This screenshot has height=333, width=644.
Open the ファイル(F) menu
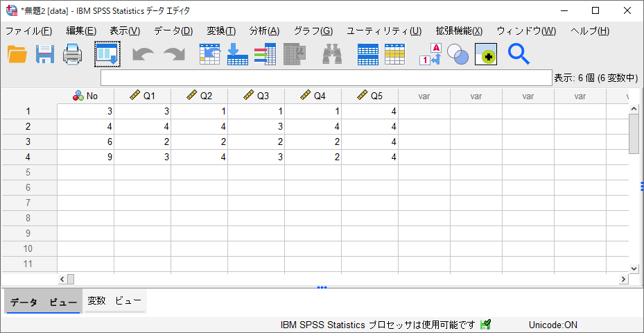(28, 31)
